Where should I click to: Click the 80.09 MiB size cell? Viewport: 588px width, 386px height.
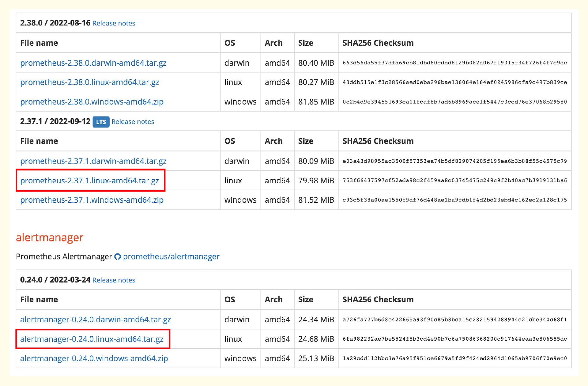click(x=316, y=161)
